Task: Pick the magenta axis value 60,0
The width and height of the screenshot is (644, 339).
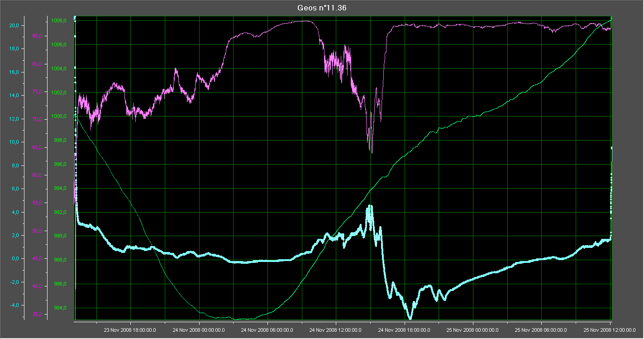Action: tap(37, 175)
